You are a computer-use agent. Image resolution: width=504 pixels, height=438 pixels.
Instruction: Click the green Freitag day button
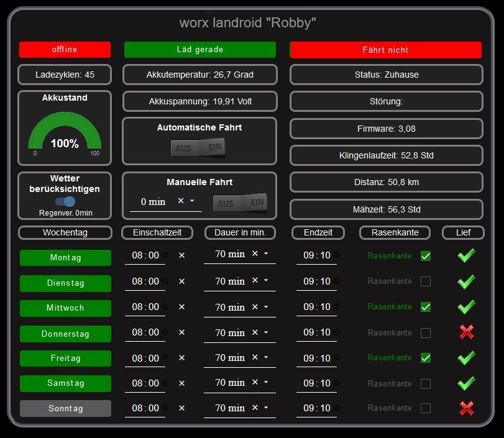66,358
